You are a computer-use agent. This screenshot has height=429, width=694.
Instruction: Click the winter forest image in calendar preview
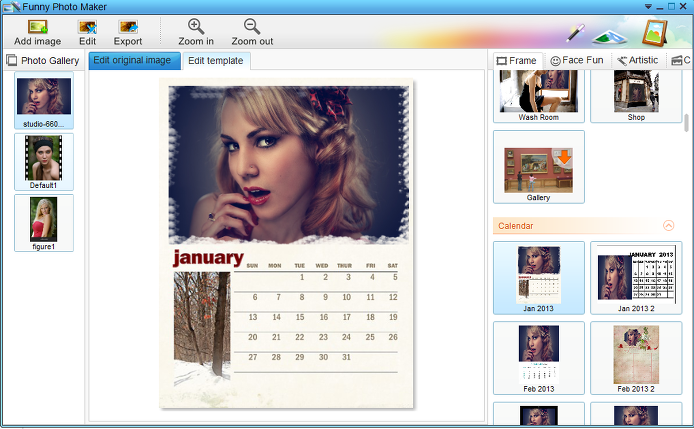point(202,327)
